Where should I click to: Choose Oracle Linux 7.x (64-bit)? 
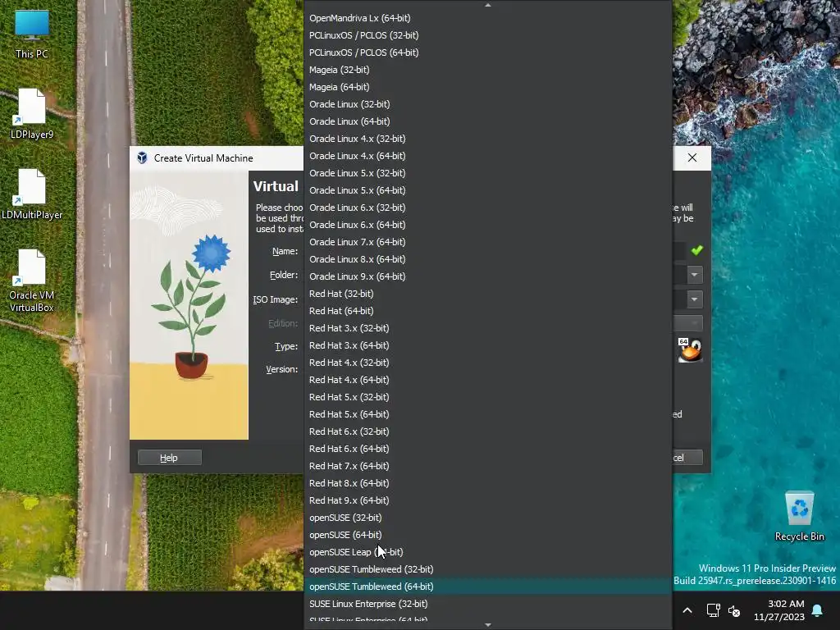[x=487, y=242]
